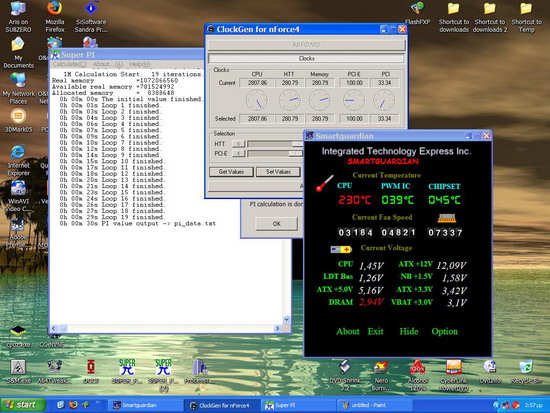
Task: Click PCI-E decrease arrow button
Action: coord(239,153)
